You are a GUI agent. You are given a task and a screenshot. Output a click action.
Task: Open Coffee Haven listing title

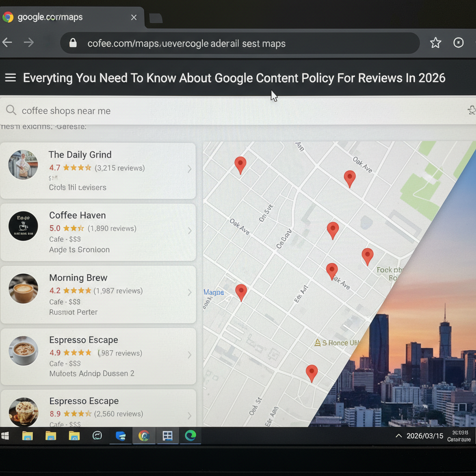point(78,215)
